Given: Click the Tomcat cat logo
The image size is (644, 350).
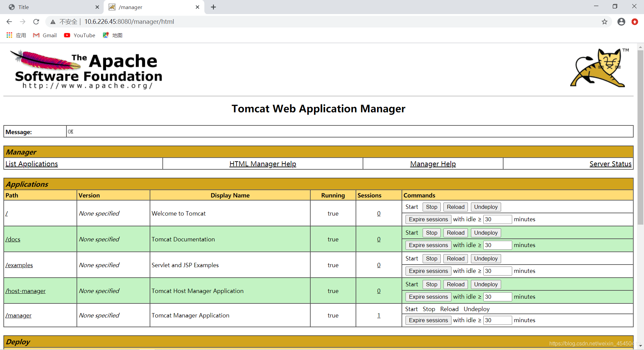Looking at the screenshot, I should 599,68.
